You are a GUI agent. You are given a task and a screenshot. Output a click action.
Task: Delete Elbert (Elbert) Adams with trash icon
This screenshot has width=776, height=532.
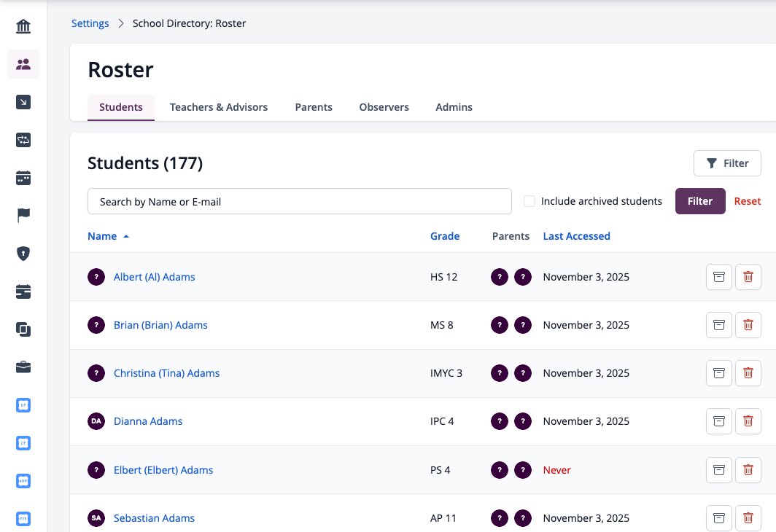coord(748,470)
